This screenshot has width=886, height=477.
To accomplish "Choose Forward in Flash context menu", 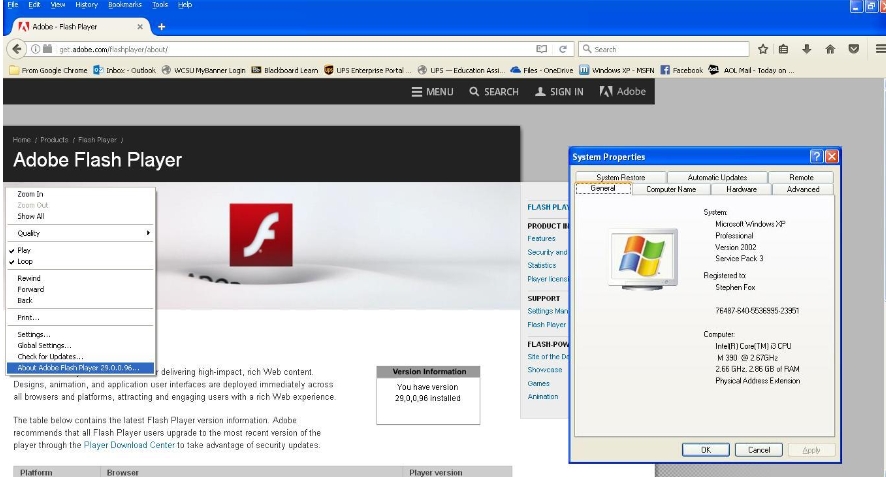I will tap(80, 289).
